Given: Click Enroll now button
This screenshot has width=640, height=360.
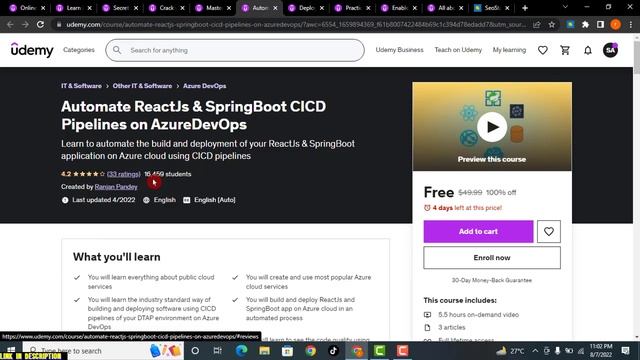Looking at the screenshot, I should click(x=492, y=258).
